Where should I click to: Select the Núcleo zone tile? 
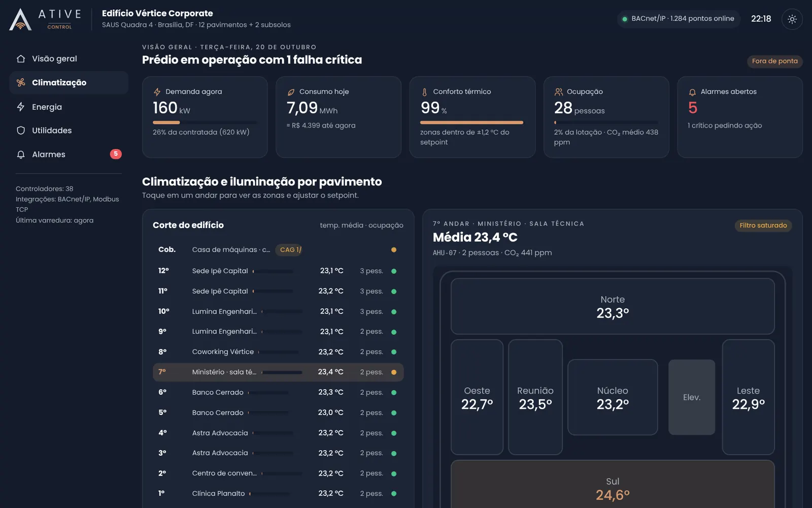(x=613, y=397)
